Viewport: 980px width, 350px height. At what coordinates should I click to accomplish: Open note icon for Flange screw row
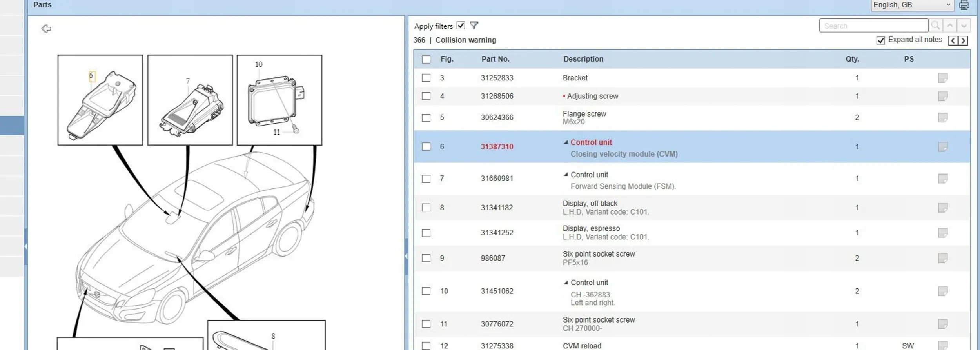942,118
